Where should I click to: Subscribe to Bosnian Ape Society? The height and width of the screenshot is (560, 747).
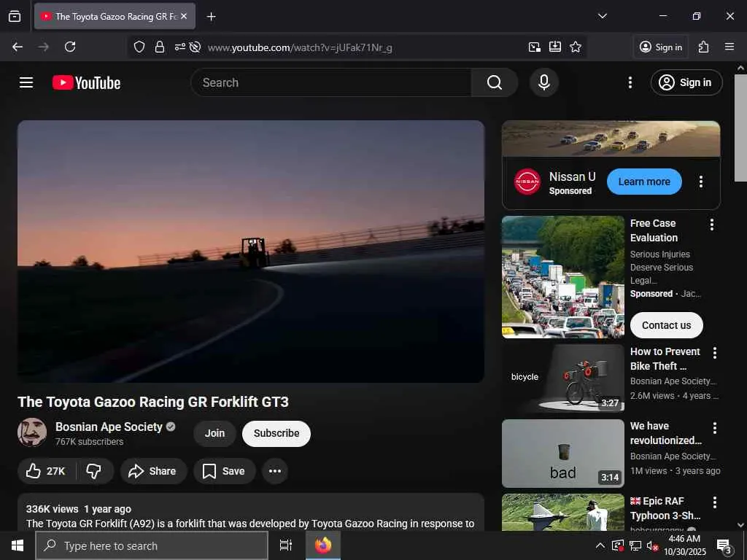[276, 433]
